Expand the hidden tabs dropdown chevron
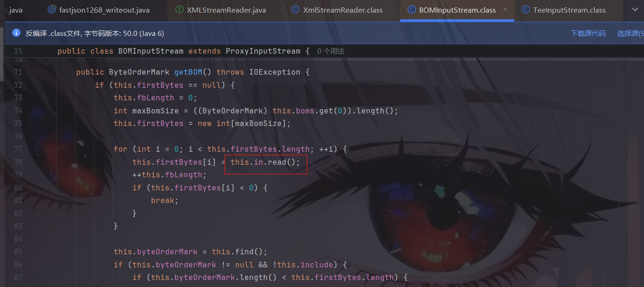Image resolution: width=644 pixels, height=287 pixels. point(635,10)
